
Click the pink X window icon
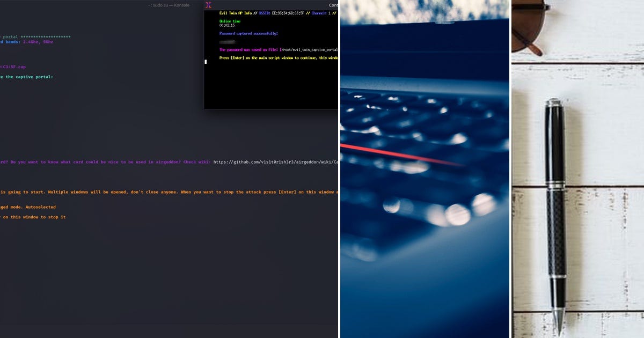coord(208,5)
